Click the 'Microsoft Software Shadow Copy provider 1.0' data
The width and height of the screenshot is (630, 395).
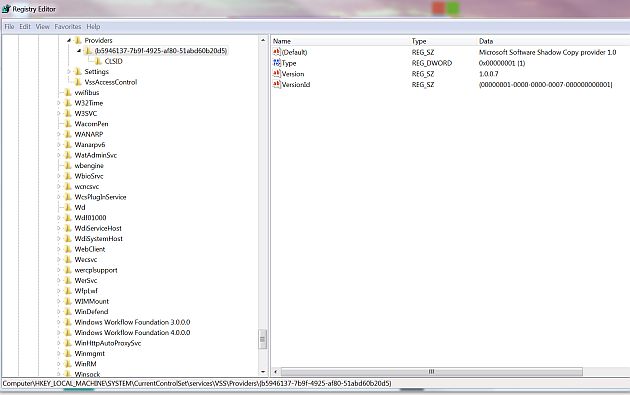547,52
